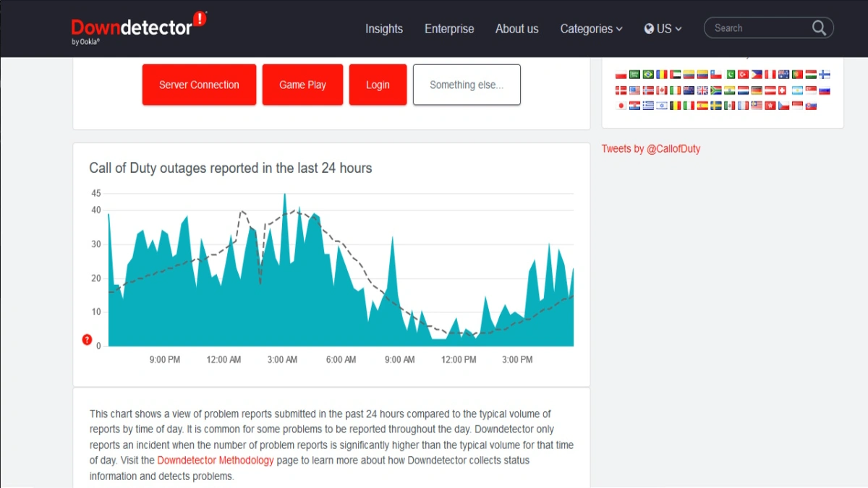The width and height of the screenshot is (868, 488).
Task: Select the Japan flag icon
Action: point(621,106)
